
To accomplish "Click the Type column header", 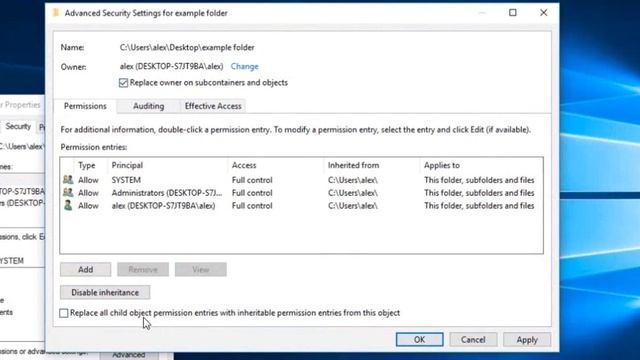I will coord(87,165).
